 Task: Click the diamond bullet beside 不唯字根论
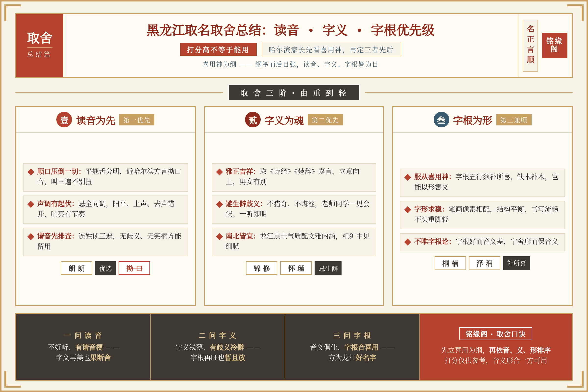click(x=407, y=242)
